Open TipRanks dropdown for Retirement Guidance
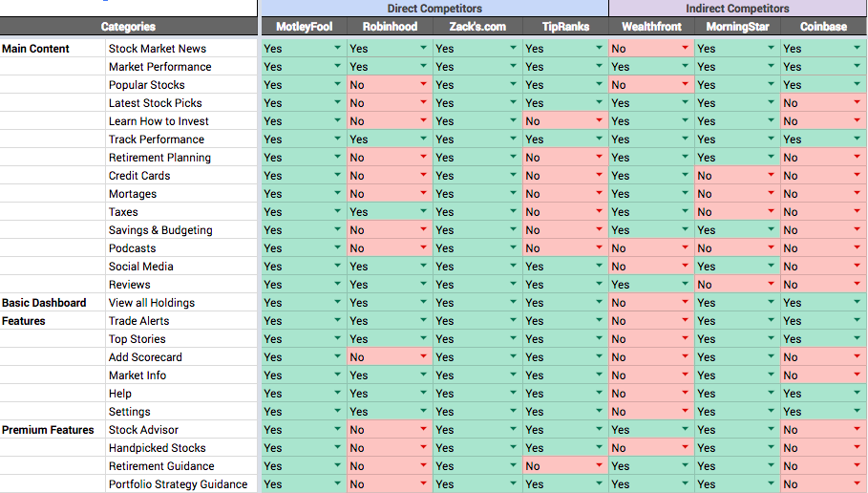 point(599,466)
